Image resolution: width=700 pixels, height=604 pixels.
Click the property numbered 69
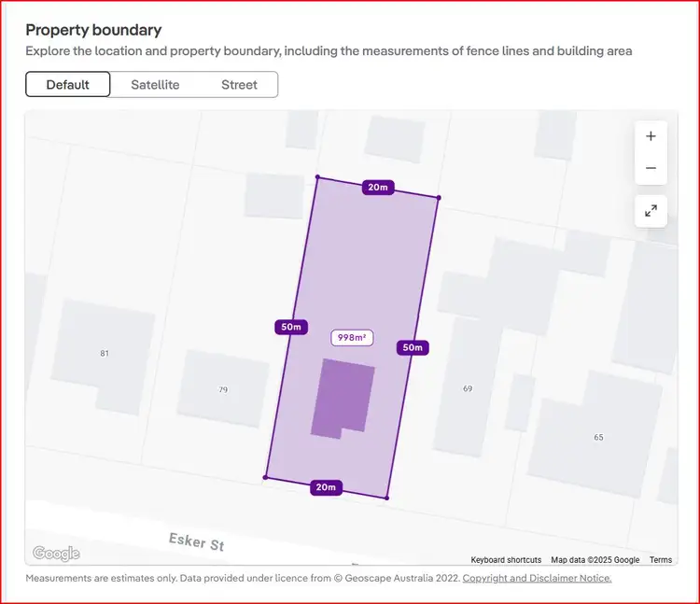(467, 388)
